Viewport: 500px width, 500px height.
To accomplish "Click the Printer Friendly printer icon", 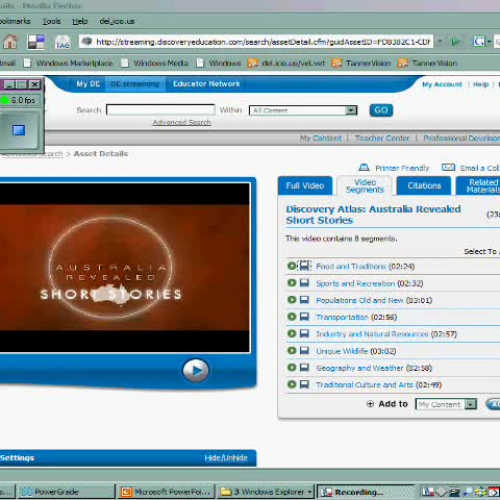I will [x=364, y=167].
